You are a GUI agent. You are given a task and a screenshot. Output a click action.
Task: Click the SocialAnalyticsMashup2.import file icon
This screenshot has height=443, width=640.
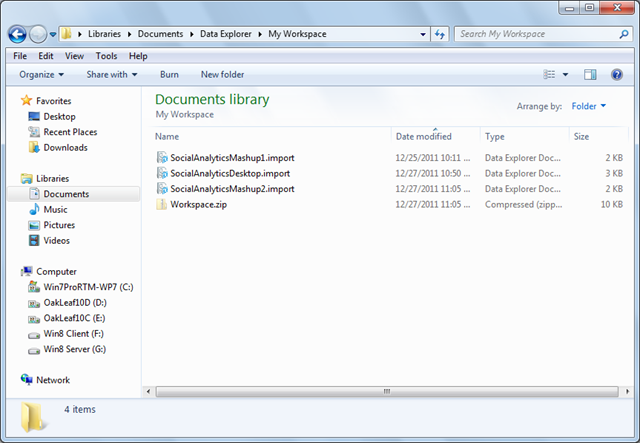click(x=162, y=189)
